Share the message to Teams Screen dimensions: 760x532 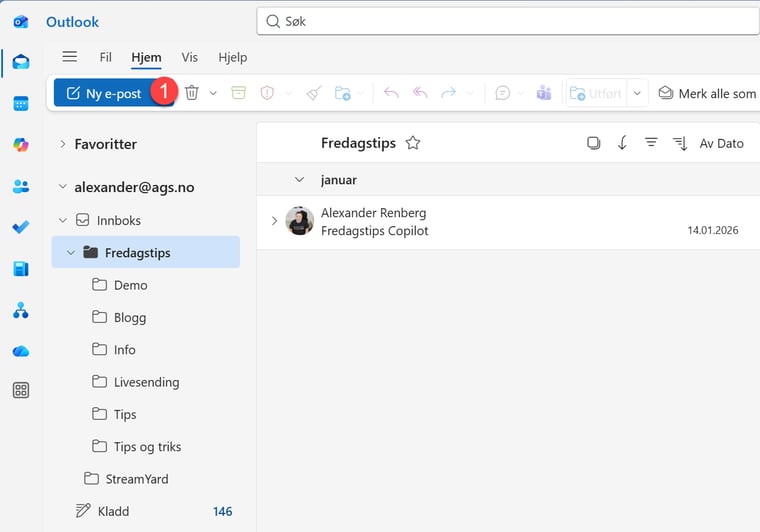click(544, 93)
